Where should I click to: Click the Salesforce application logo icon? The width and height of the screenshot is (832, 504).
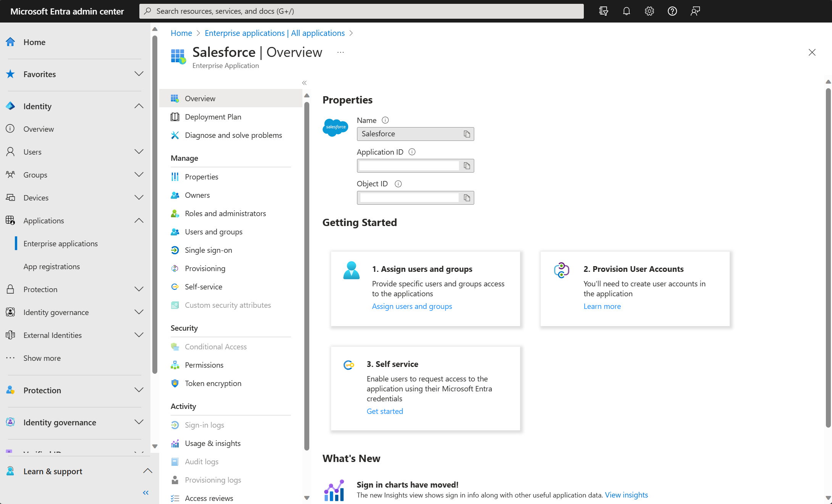pyautogui.click(x=335, y=127)
